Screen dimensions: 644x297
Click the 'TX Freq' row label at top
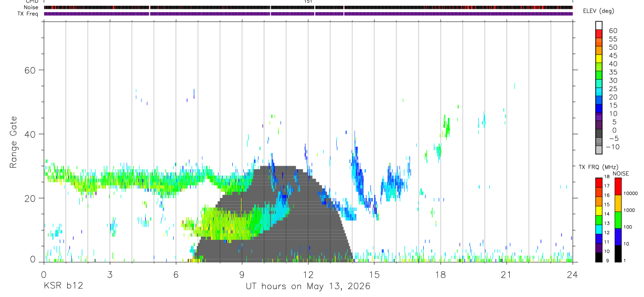(x=28, y=14)
